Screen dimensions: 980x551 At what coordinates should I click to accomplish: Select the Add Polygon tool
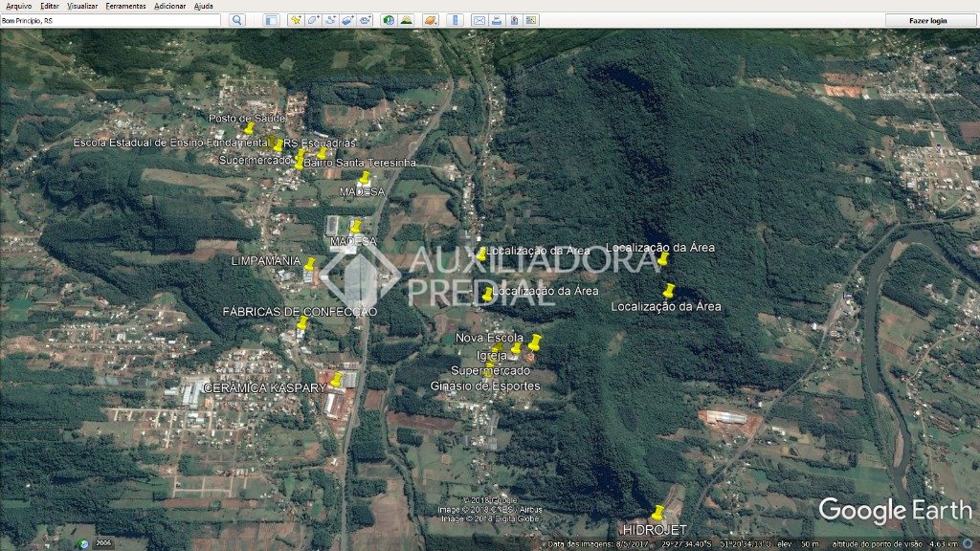[x=313, y=20]
